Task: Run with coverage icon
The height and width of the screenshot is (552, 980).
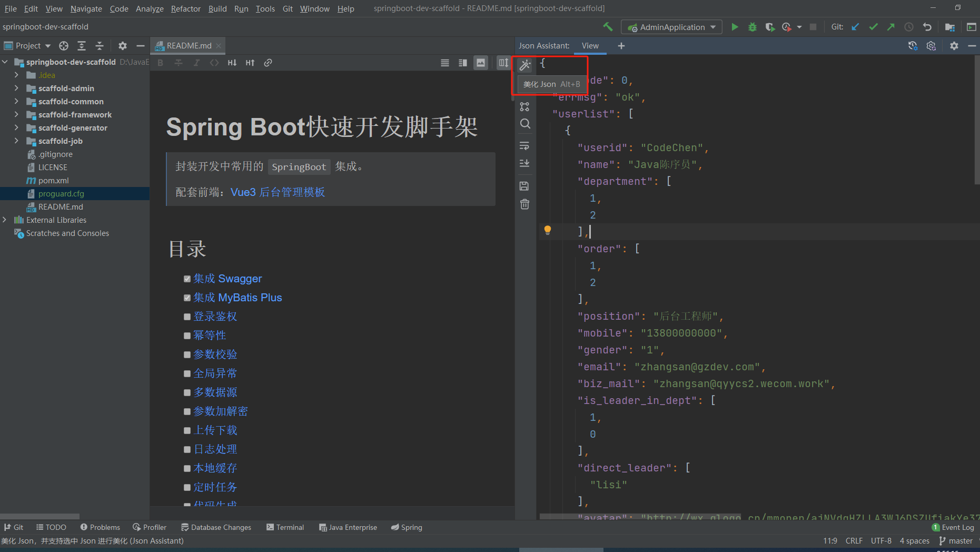Action: [x=770, y=27]
